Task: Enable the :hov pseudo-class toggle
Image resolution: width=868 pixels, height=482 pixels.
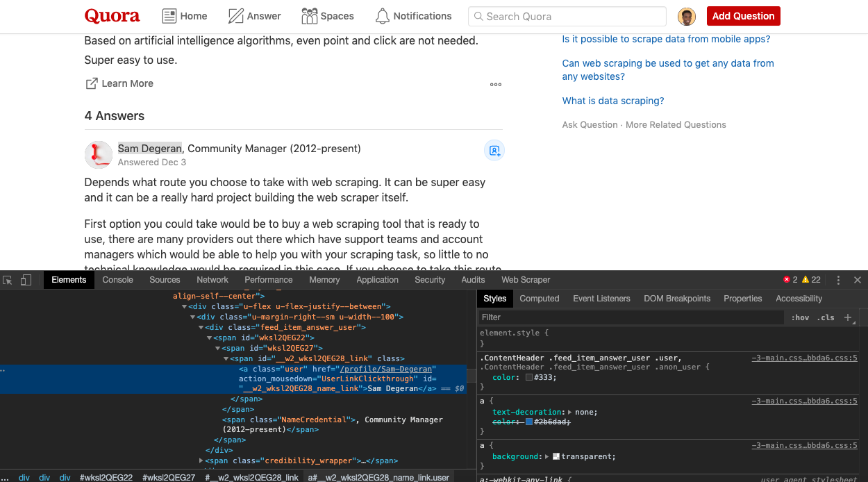Action: tap(800, 317)
